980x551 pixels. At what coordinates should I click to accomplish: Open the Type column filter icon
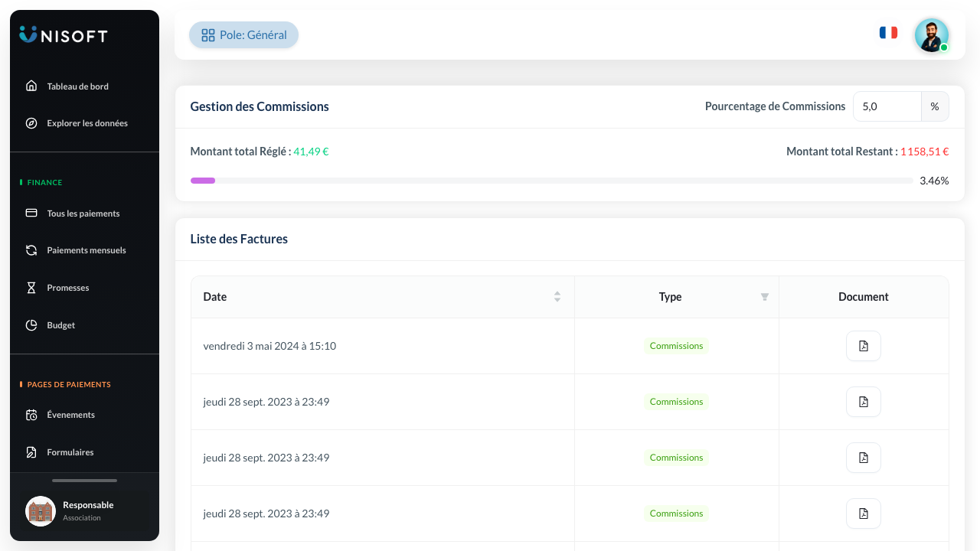[x=764, y=297]
